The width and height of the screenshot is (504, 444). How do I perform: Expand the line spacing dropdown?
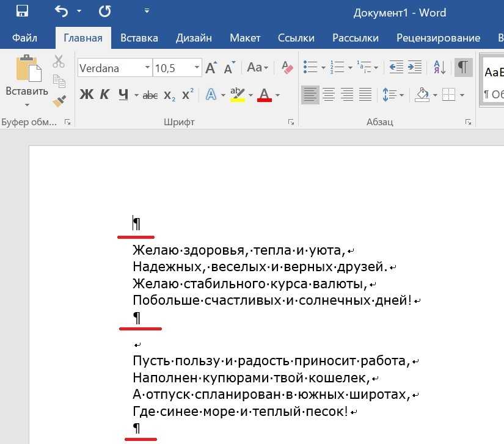click(x=401, y=95)
